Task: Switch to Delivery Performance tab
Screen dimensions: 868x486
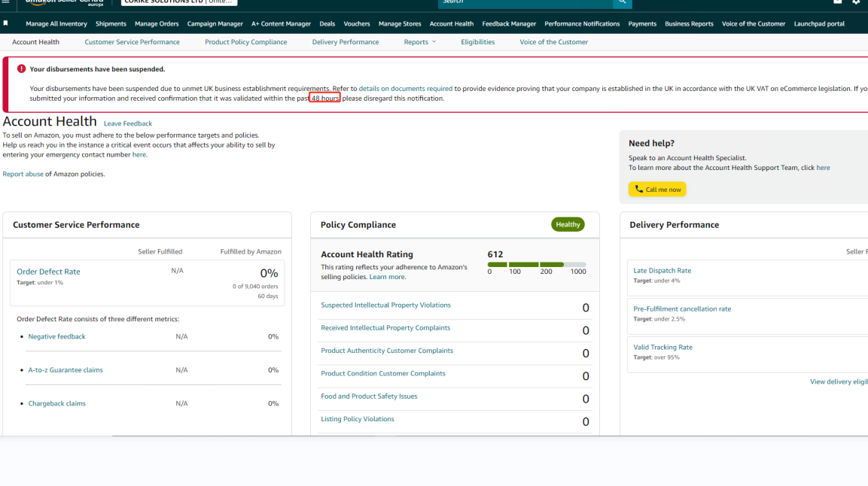Action: coord(346,42)
